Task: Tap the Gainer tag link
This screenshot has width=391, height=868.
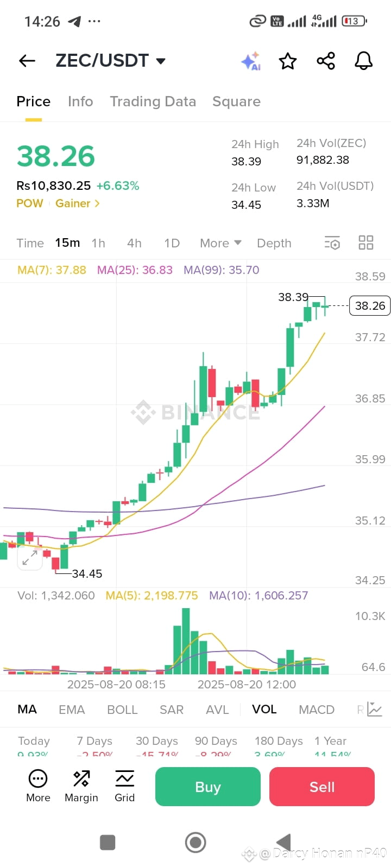Action: tap(73, 203)
